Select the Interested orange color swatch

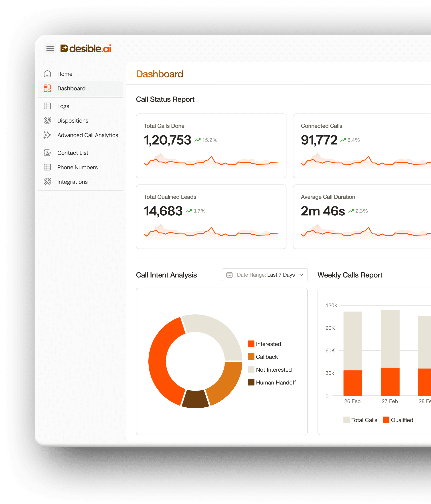(251, 344)
